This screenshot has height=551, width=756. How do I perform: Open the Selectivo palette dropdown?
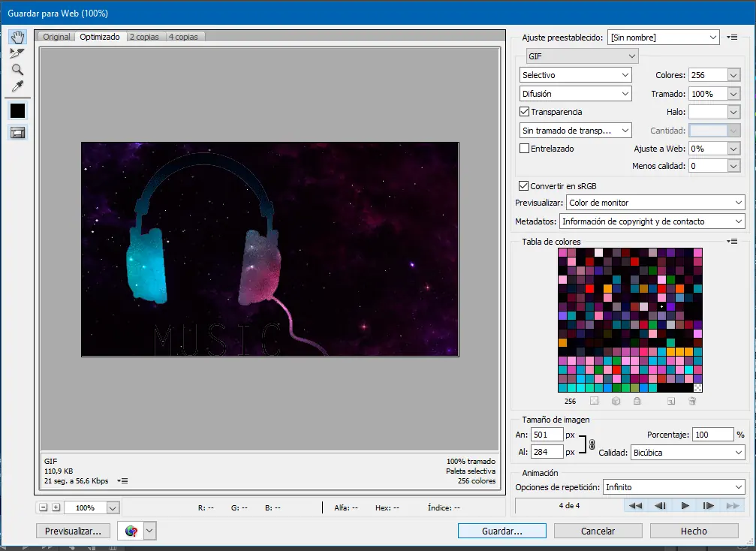576,75
